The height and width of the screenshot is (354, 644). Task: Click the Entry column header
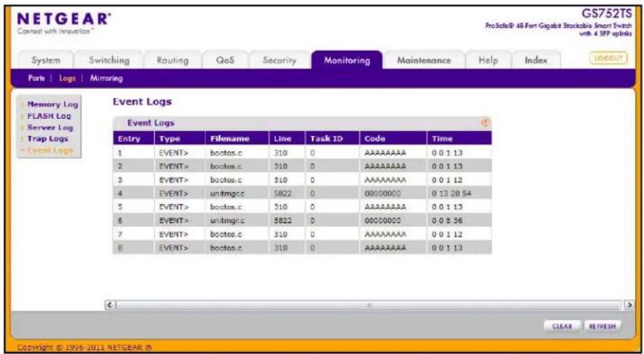pyautogui.click(x=133, y=139)
